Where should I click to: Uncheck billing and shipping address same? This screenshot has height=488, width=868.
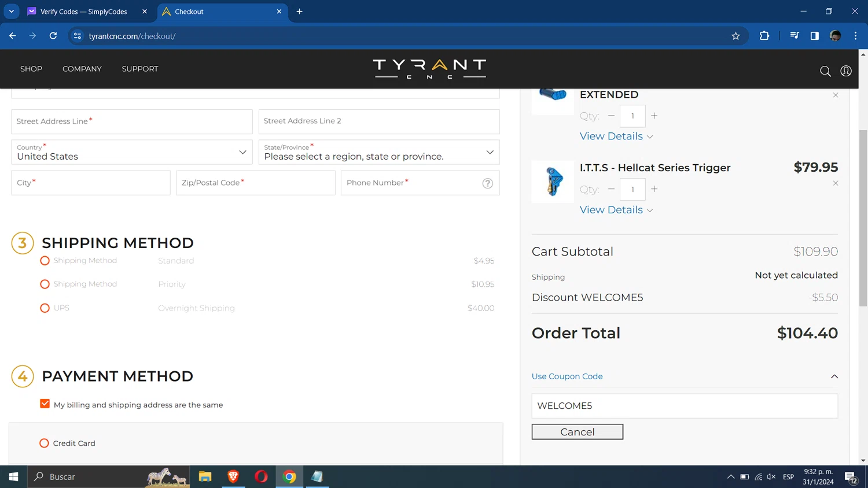point(45,404)
